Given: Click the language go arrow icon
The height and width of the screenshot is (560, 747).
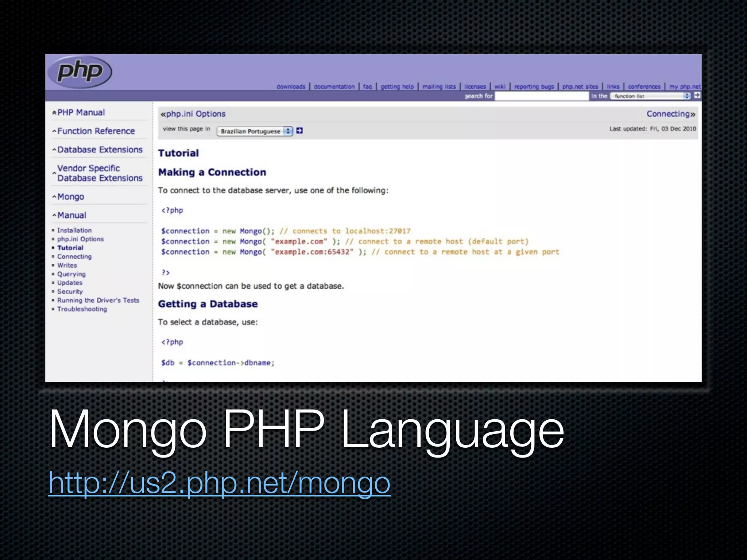Looking at the screenshot, I should 299,131.
